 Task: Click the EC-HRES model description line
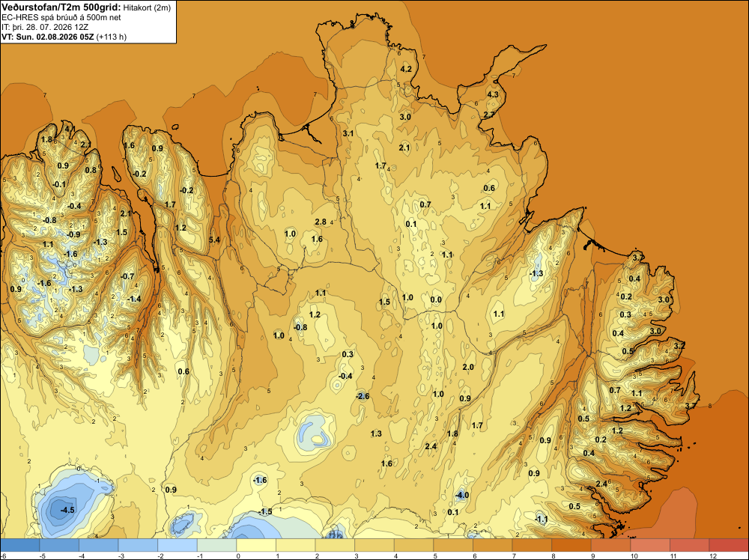pos(61,17)
